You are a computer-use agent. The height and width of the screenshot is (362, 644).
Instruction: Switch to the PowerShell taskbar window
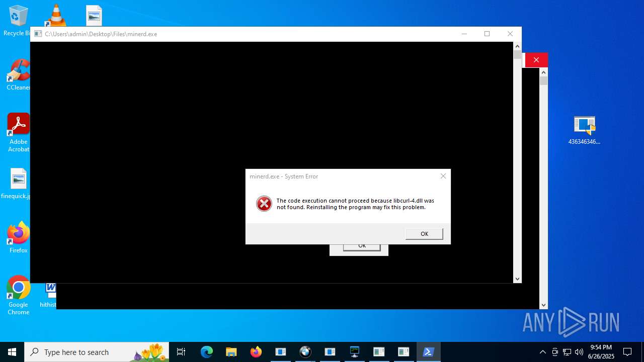point(429,352)
